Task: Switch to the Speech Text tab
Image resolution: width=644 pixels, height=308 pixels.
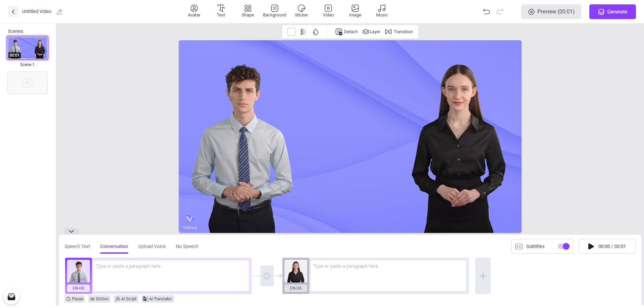Action: [x=77, y=246]
